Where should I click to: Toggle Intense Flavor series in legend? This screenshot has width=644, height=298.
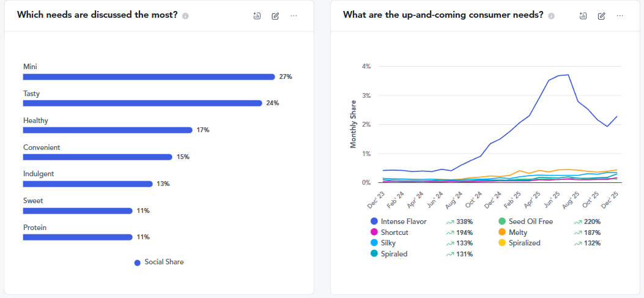click(x=403, y=222)
